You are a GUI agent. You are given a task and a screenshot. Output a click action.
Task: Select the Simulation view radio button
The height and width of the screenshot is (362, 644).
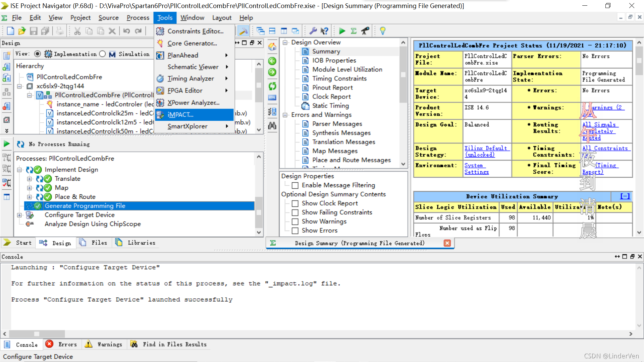[103, 54]
